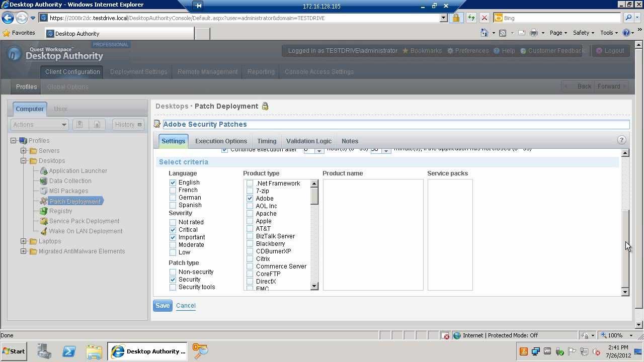
Task: Select the Data Collection tree icon
Action: (44, 181)
